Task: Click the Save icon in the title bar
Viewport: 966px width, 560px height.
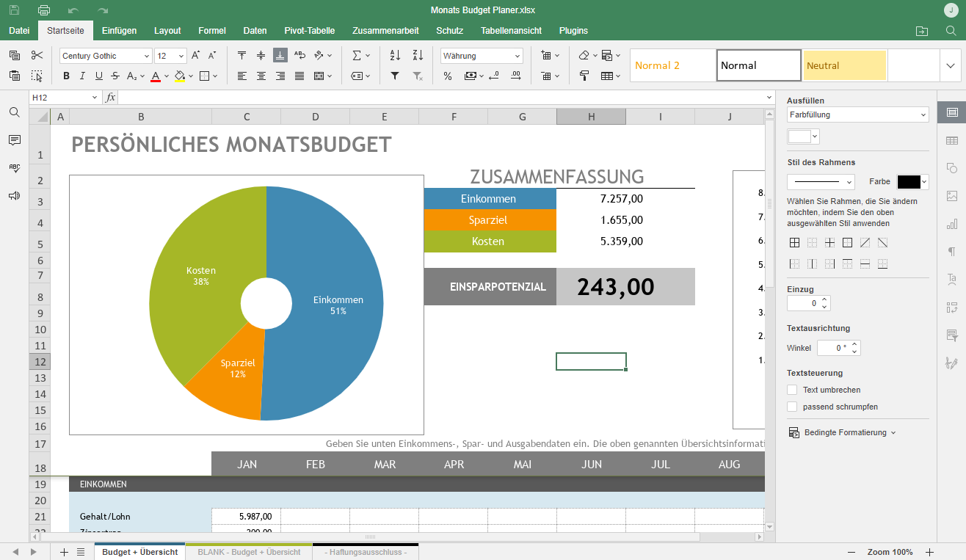Action: (15, 10)
